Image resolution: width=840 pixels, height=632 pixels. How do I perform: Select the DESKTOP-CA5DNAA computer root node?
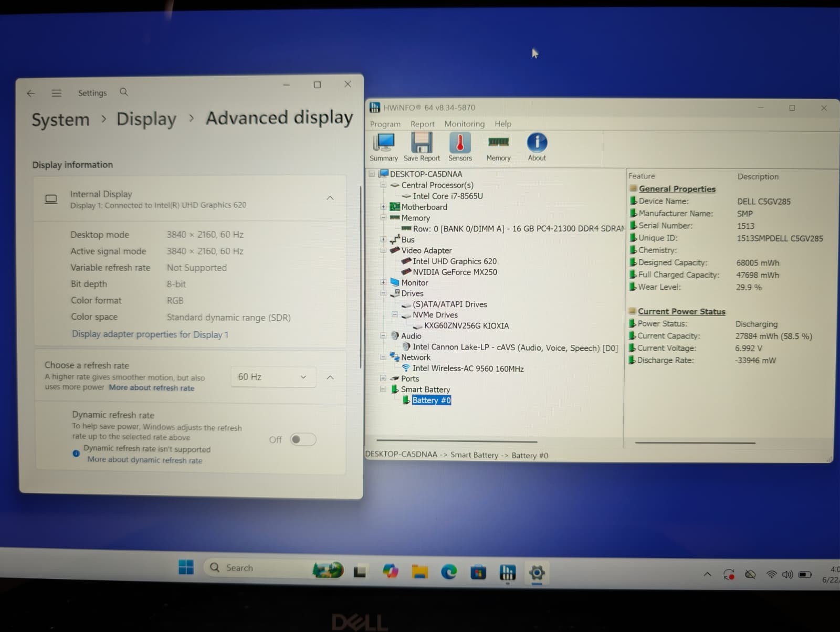(426, 174)
